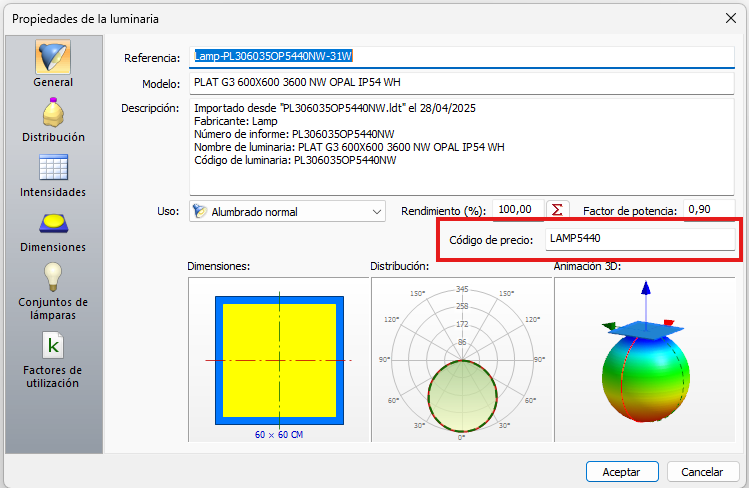Expand the Uso dropdown arrow
Viewport: 749px width, 488px height.
376,212
